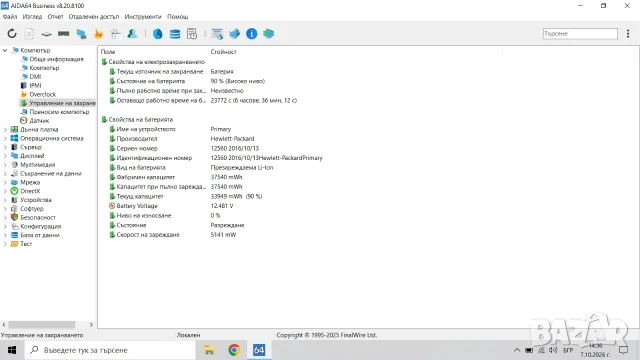Select the Battery Voltage row
640x360 pixels.
pyautogui.click(x=137, y=206)
